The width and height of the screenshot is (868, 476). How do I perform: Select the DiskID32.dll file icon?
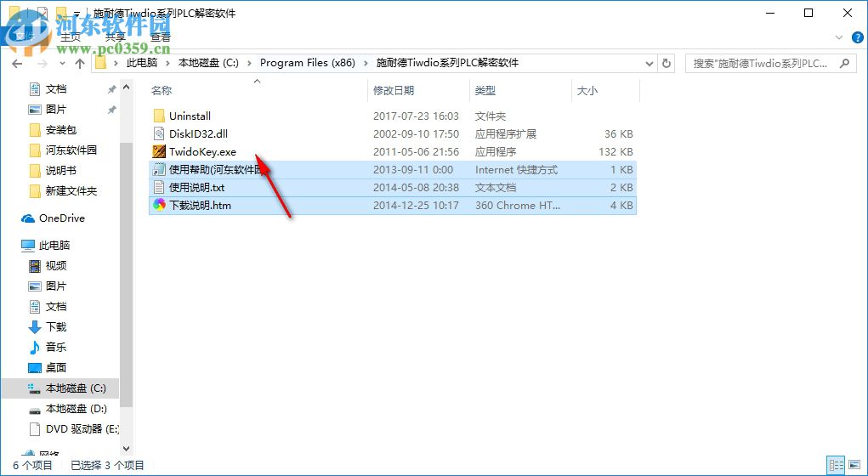pyautogui.click(x=159, y=134)
